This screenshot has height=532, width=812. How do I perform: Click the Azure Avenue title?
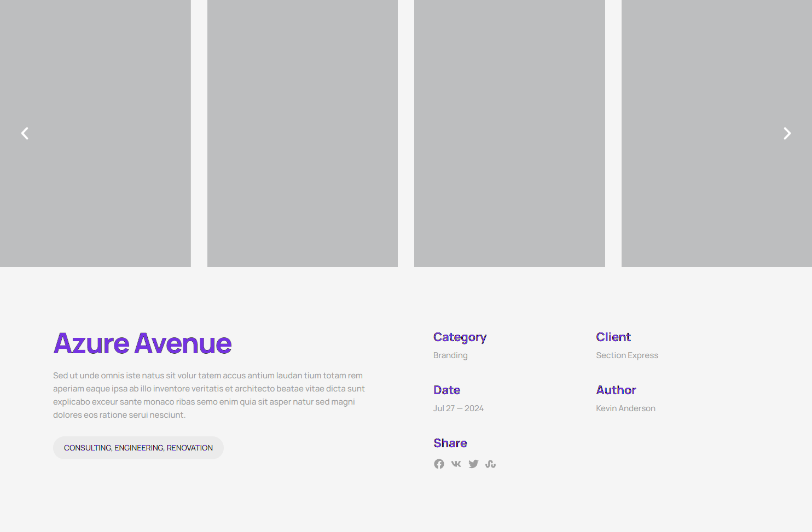[142, 343]
